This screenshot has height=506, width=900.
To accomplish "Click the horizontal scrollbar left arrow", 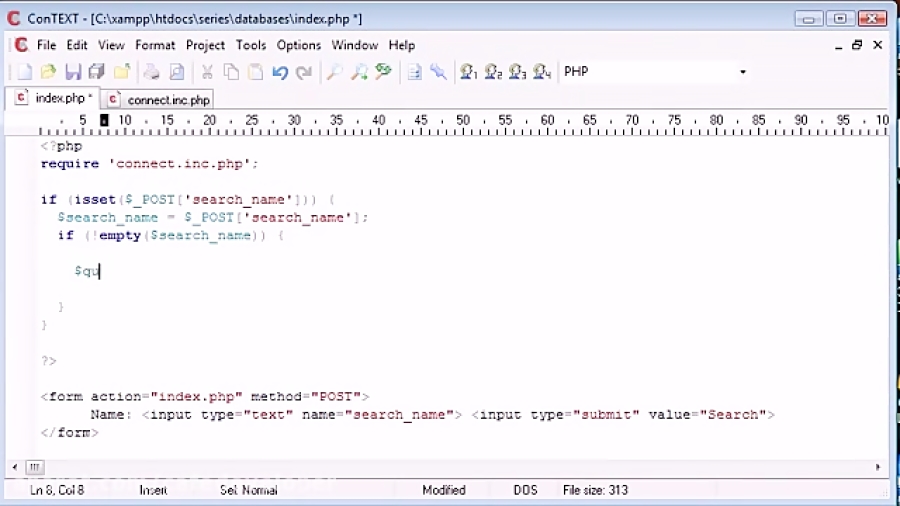I will point(14,467).
